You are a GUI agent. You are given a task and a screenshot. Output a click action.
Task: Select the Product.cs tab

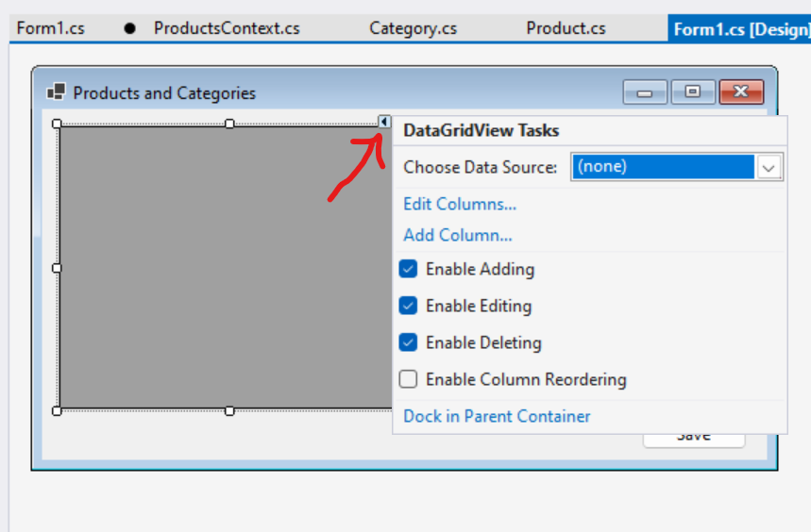[x=566, y=28]
